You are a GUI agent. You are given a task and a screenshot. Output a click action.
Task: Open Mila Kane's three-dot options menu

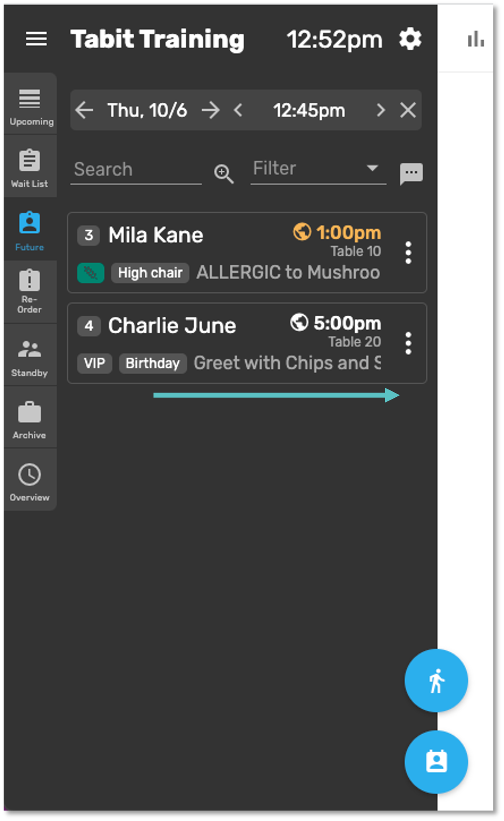tap(408, 253)
